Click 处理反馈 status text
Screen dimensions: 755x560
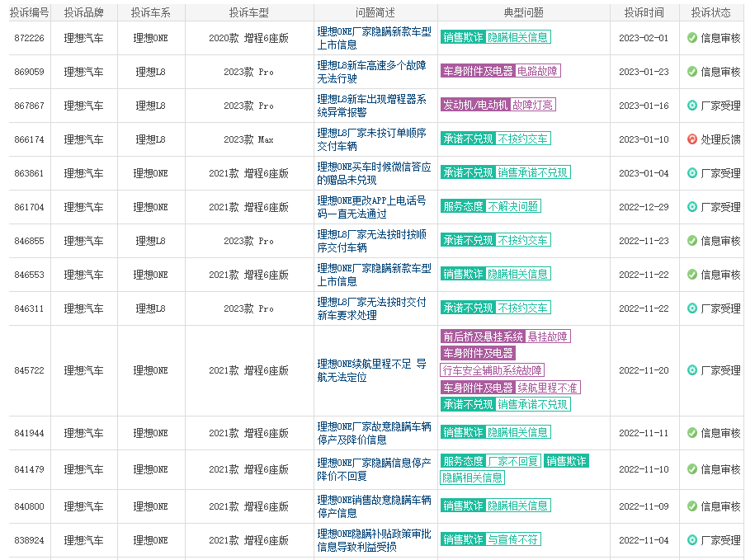pyautogui.click(x=720, y=139)
